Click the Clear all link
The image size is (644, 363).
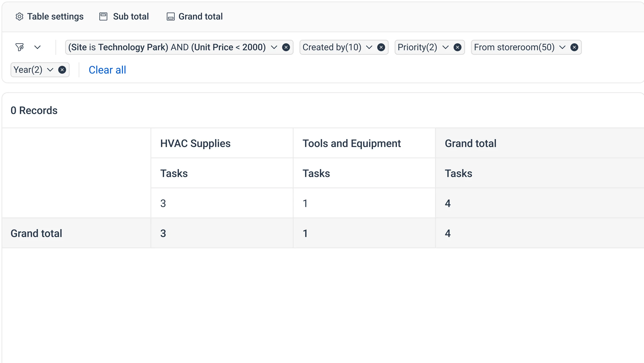point(107,70)
